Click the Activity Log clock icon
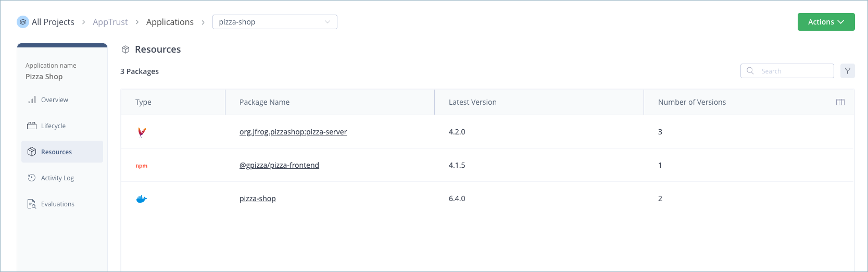 [x=32, y=178]
